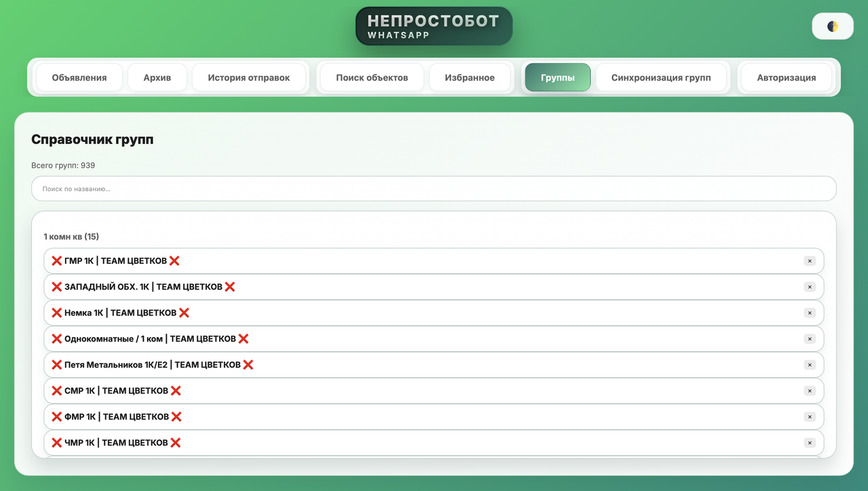The height and width of the screenshot is (491, 868).
Task: Select the ГМР 1К | TEAM ЦВЕТКОВ row
Action: pos(434,261)
